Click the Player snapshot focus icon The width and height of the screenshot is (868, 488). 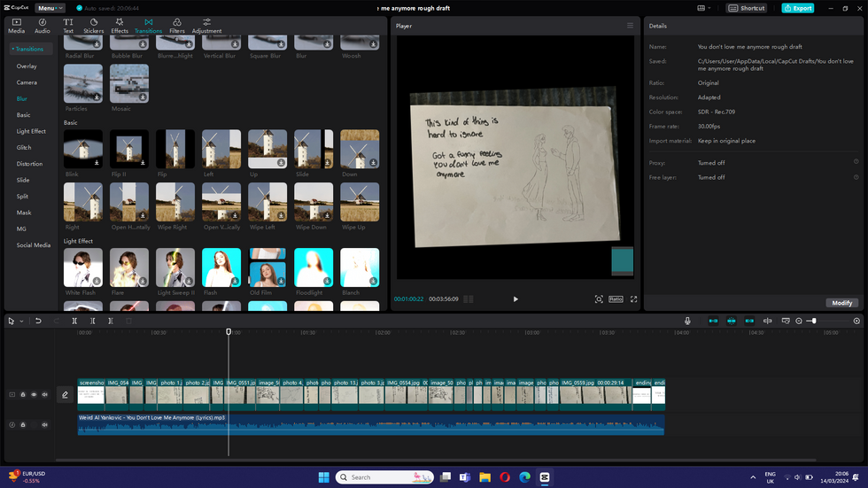[599, 299]
